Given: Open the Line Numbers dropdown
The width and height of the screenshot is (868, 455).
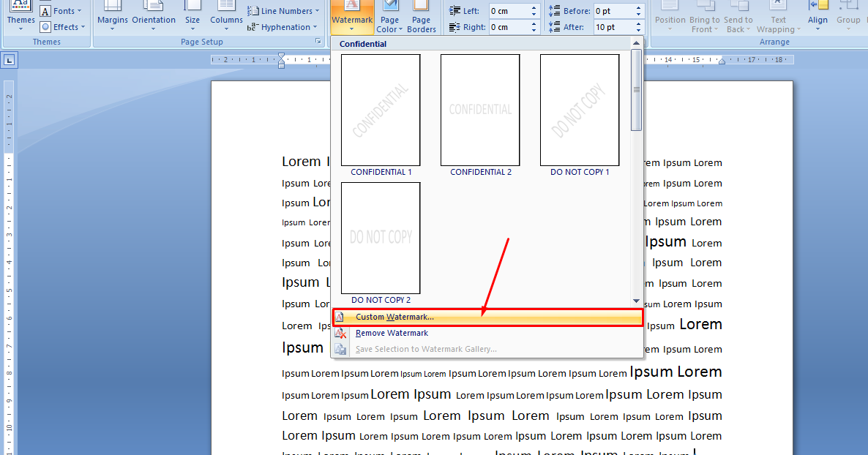Looking at the screenshot, I should pyautogui.click(x=284, y=10).
